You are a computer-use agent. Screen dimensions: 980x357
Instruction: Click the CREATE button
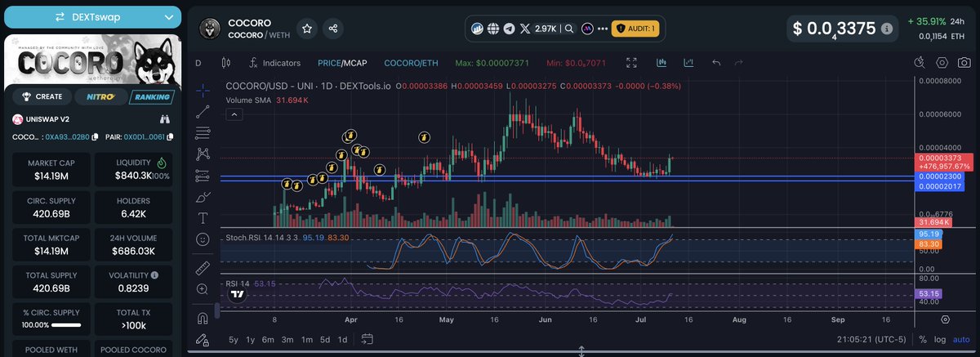tap(42, 96)
